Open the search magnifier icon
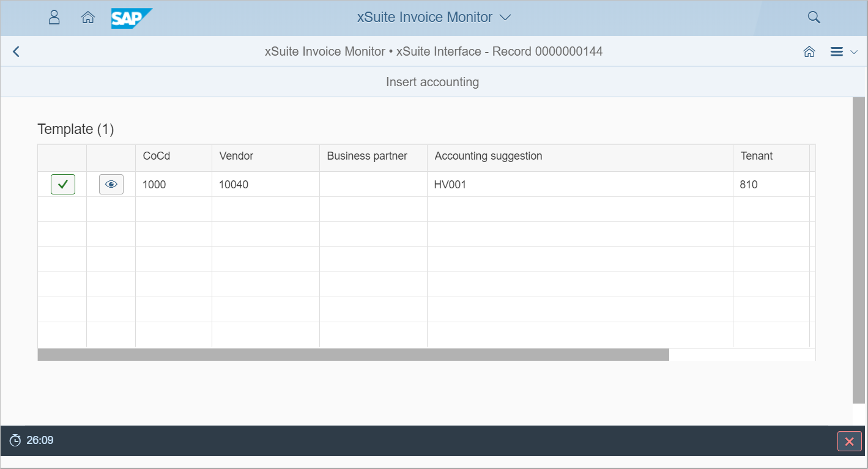This screenshot has height=469, width=868. [814, 18]
